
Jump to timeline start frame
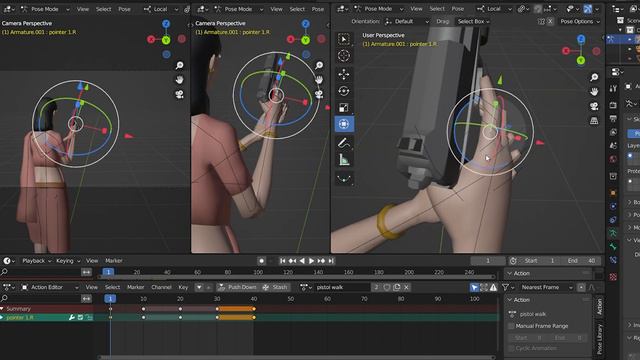[282, 261]
